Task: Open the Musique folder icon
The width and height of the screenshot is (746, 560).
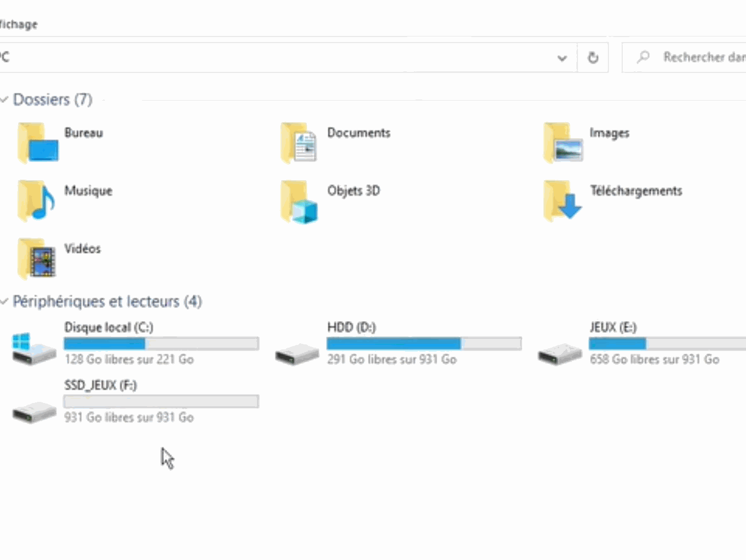Action: (x=36, y=201)
